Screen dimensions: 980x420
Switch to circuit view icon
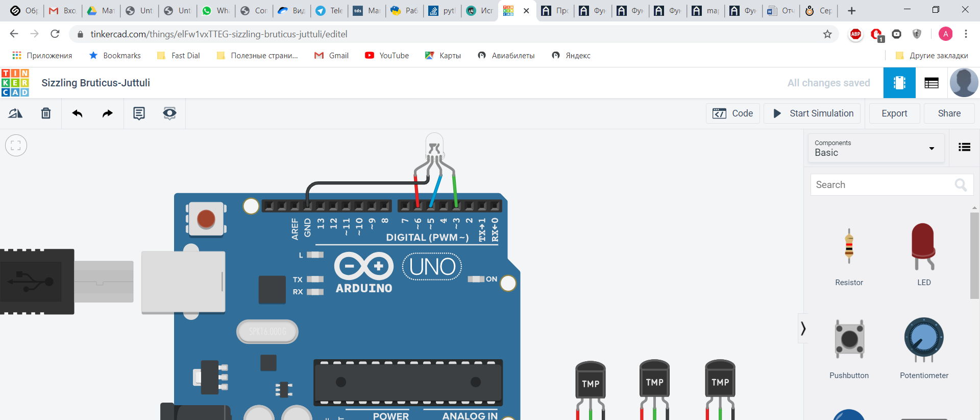pos(899,83)
